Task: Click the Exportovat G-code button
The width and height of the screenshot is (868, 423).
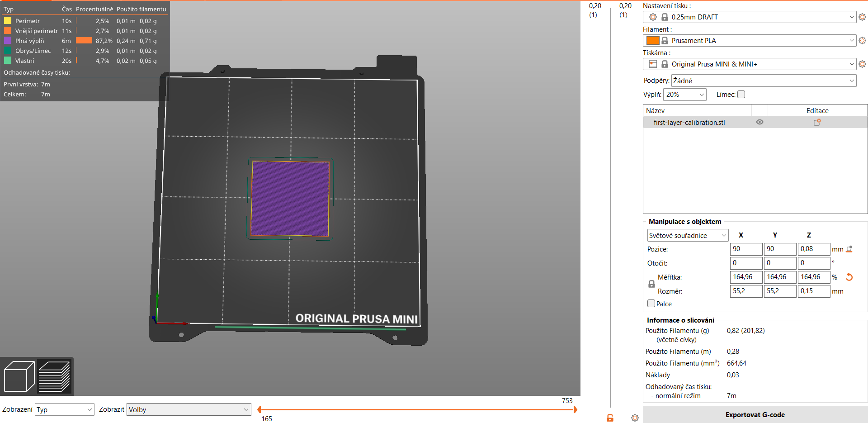Action: click(x=755, y=414)
